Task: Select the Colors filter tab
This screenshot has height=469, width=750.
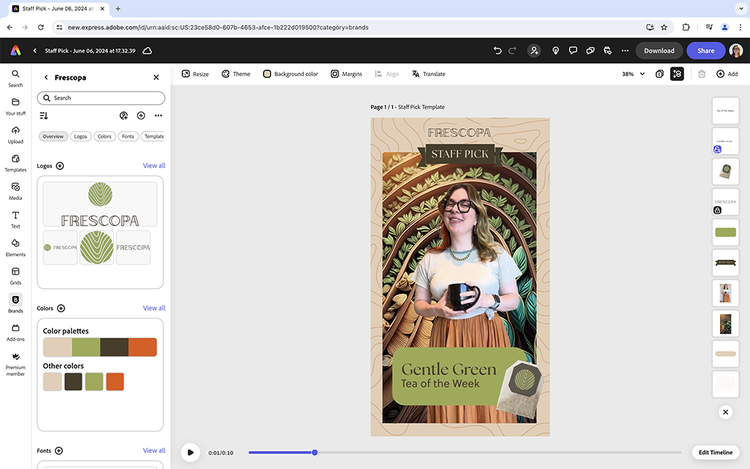Action: (x=104, y=136)
